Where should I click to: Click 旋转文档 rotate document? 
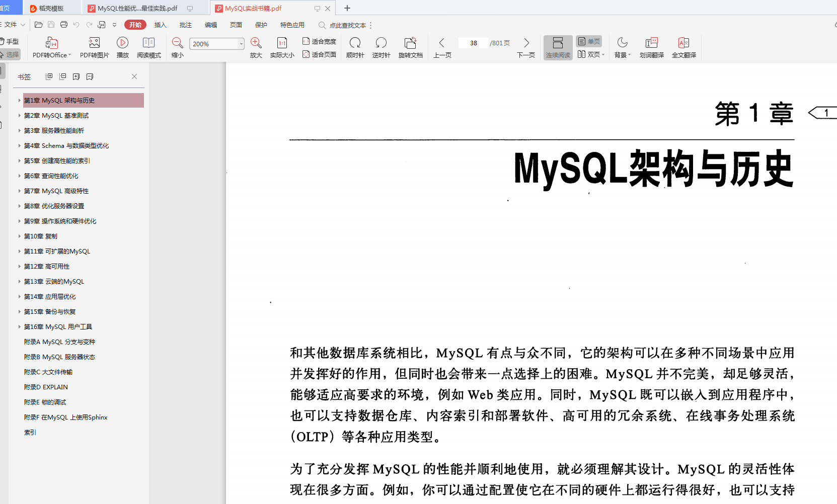410,47
